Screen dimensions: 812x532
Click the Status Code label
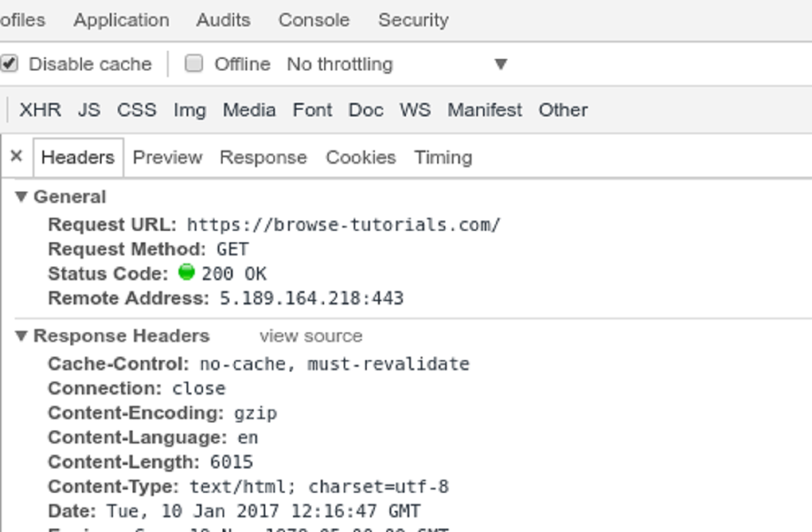click(x=108, y=273)
